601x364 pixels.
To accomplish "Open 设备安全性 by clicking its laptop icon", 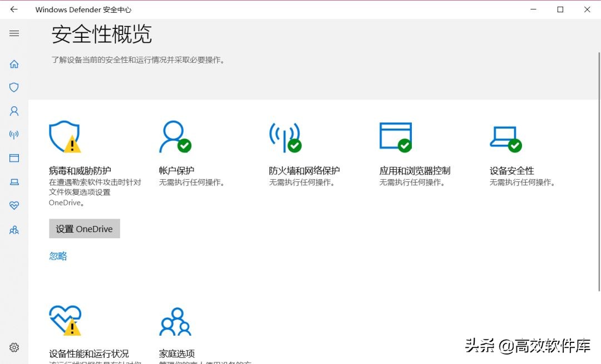I will [x=505, y=135].
